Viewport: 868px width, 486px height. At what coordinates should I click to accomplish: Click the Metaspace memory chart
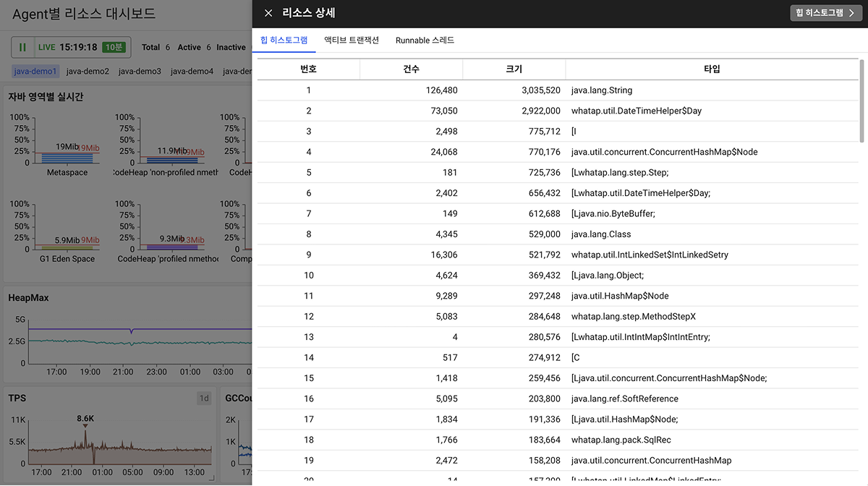coord(56,145)
